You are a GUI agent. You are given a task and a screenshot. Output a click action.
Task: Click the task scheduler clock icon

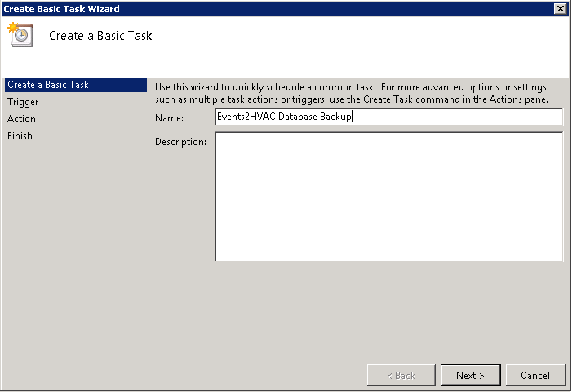(x=20, y=34)
